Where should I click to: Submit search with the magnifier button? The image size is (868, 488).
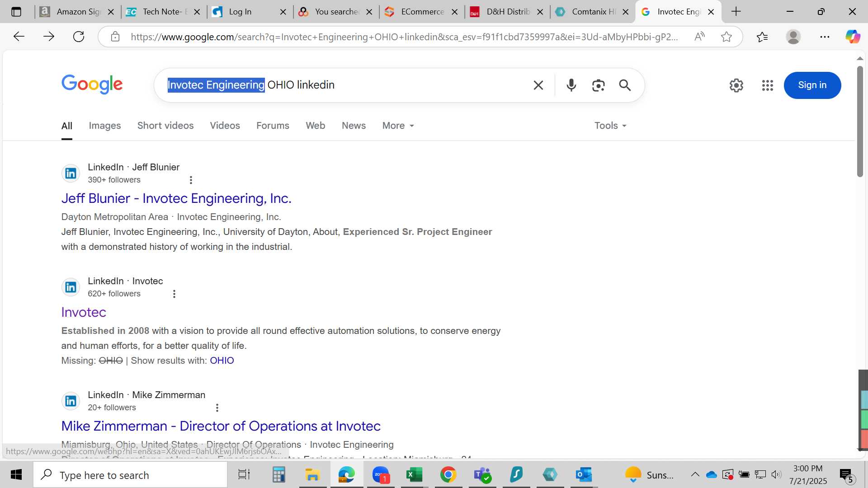[x=625, y=85]
